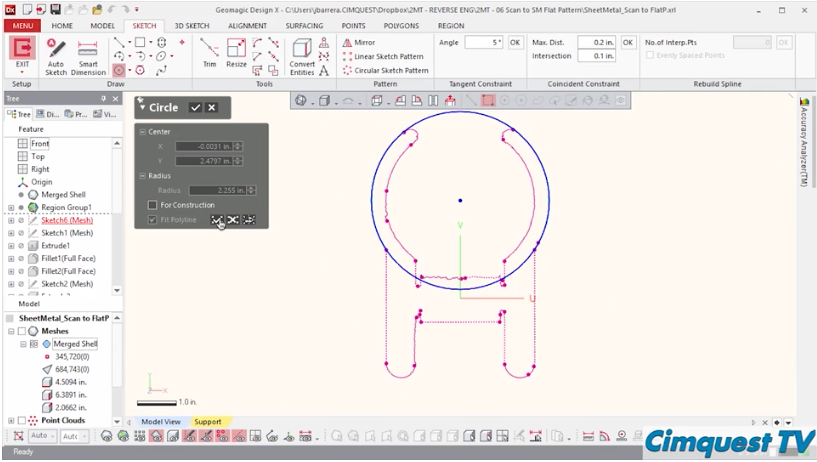
Task: Switch to the Support view tab
Action: pos(207,422)
